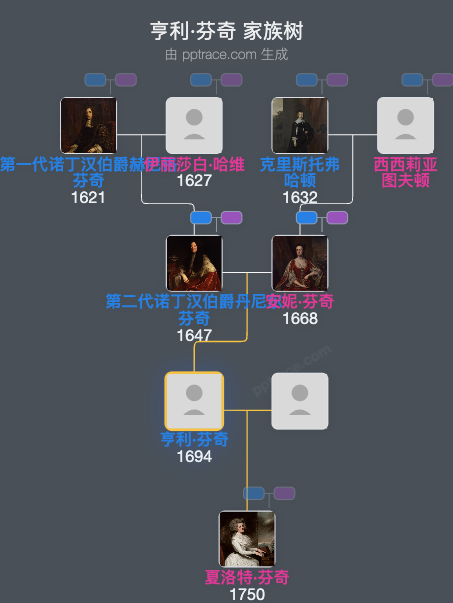The height and width of the screenshot is (603, 453).
Task: Select highlighted 亨利·芬奇 avatar box
Action: tap(194, 401)
